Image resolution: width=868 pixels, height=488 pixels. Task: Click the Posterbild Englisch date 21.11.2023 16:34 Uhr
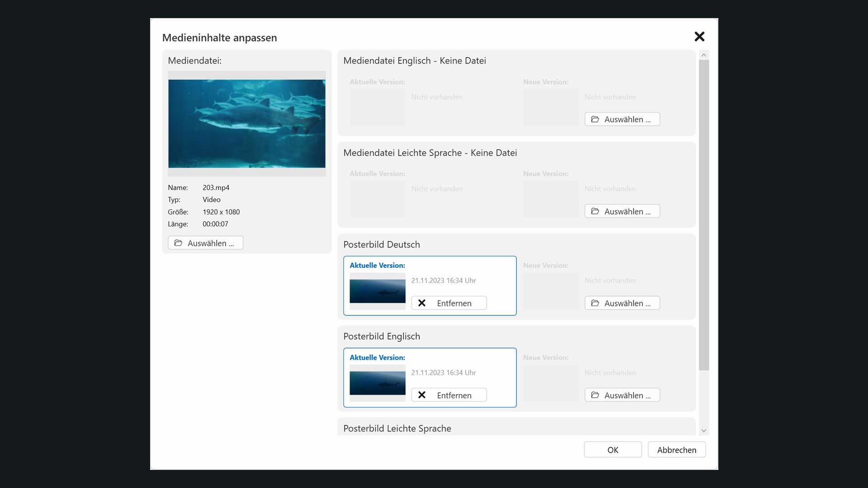[x=443, y=373]
